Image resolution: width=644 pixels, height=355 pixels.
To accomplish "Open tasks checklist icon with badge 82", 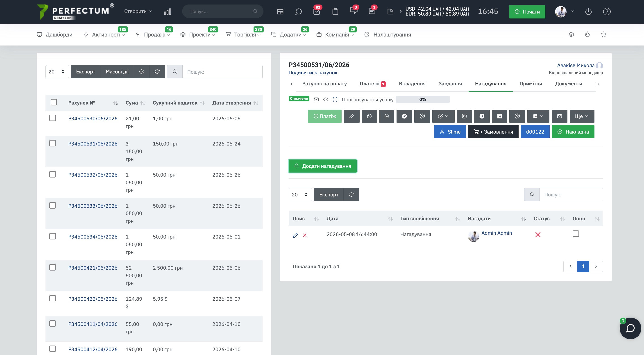I will tap(317, 11).
